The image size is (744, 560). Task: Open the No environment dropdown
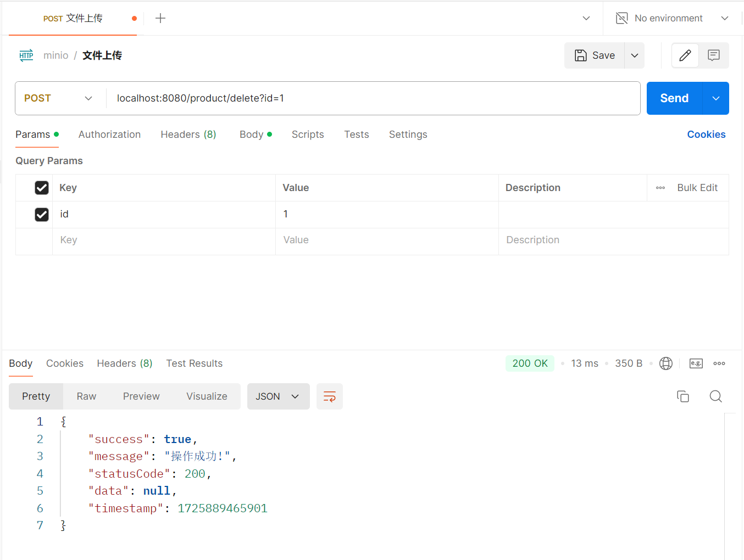(673, 18)
